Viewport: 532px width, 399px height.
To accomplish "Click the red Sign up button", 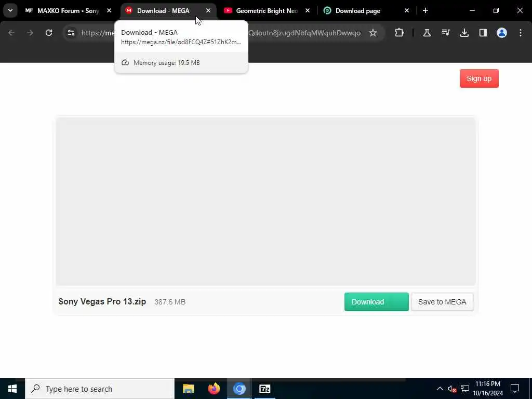I will click(479, 78).
